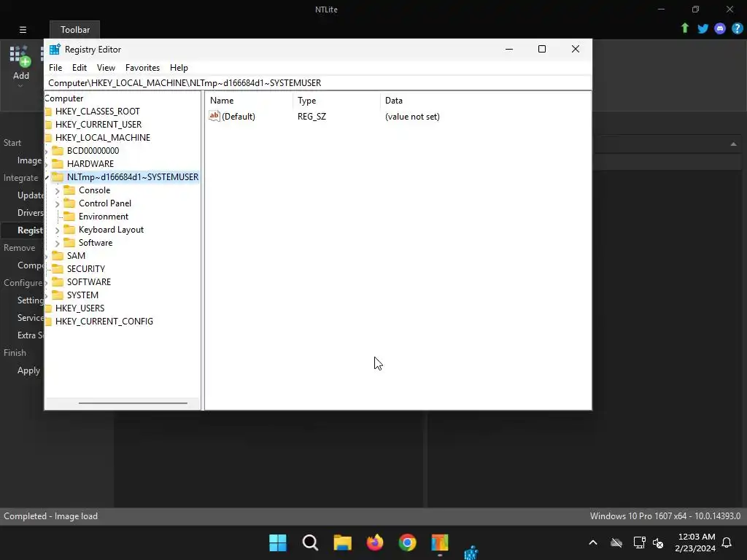
Task: Open the Edit menu
Action: (79, 68)
